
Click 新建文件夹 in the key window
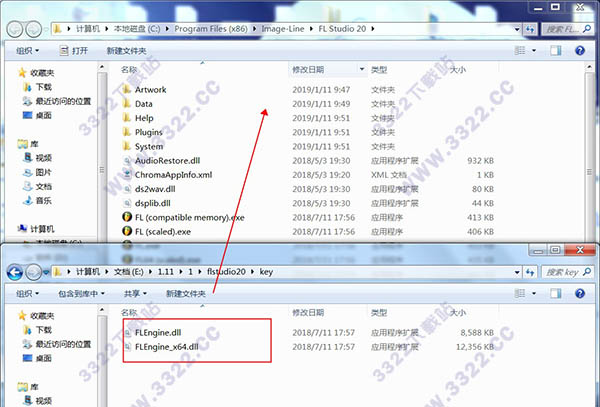[186, 293]
